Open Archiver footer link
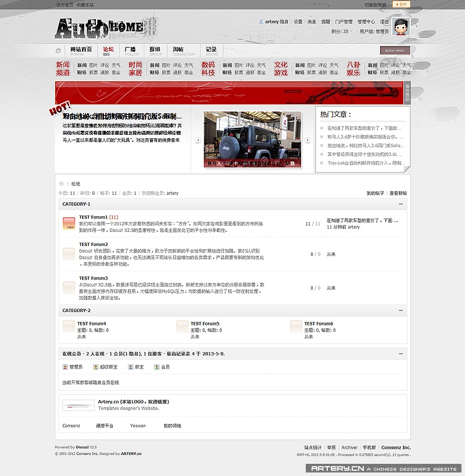The width and height of the screenshot is (465, 476). pos(349,448)
